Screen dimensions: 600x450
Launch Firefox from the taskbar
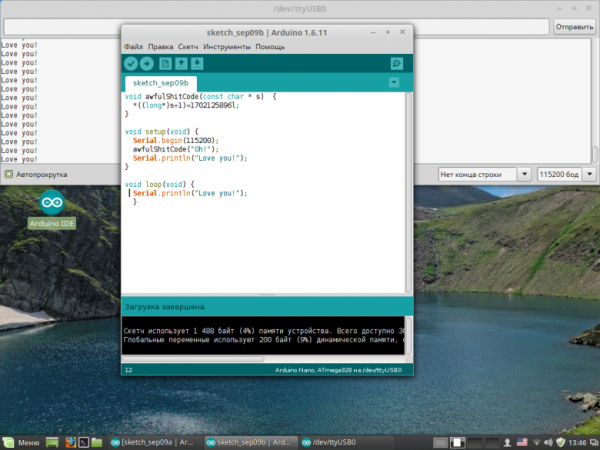[x=70, y=443]
